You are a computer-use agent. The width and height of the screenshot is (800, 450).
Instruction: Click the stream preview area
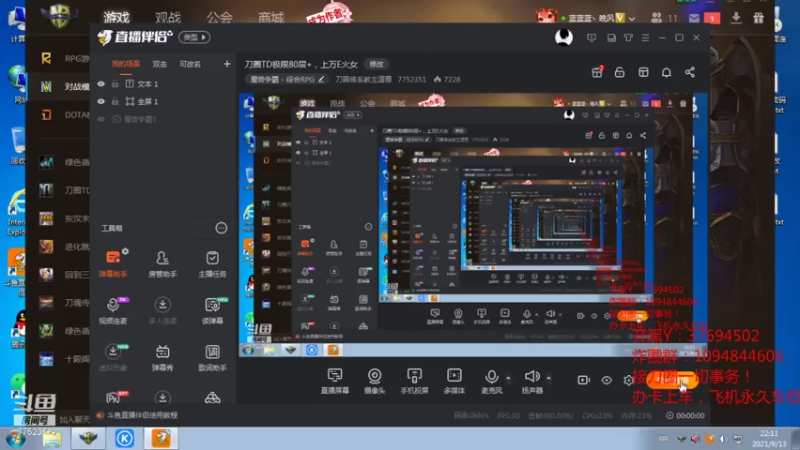click(473, 224)
